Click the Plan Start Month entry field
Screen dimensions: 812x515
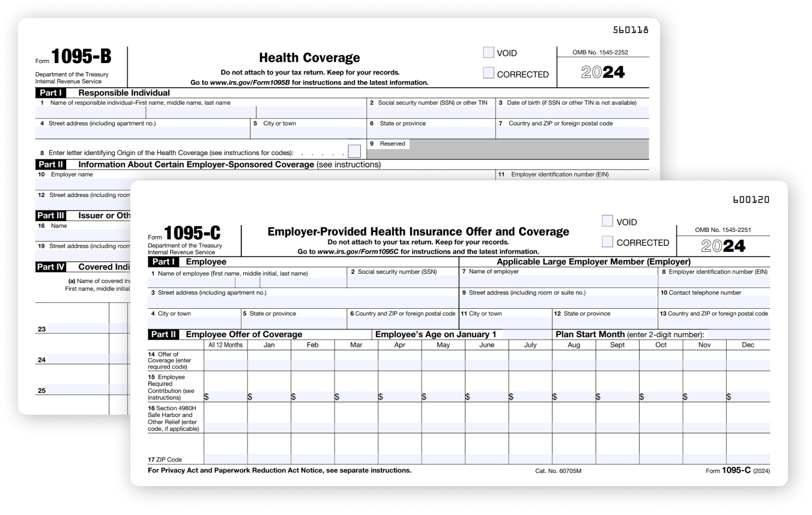pos(738,334)
